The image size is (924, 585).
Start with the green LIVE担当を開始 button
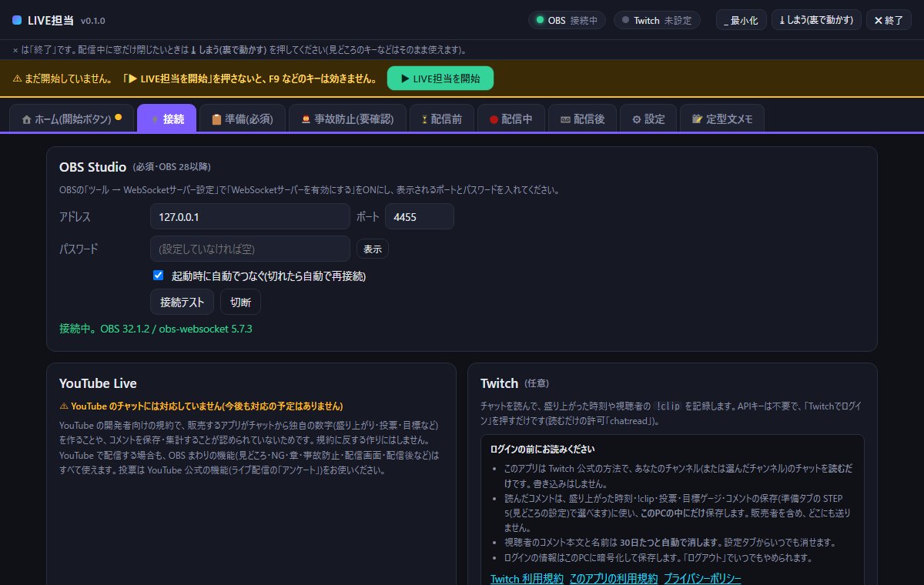440,79
